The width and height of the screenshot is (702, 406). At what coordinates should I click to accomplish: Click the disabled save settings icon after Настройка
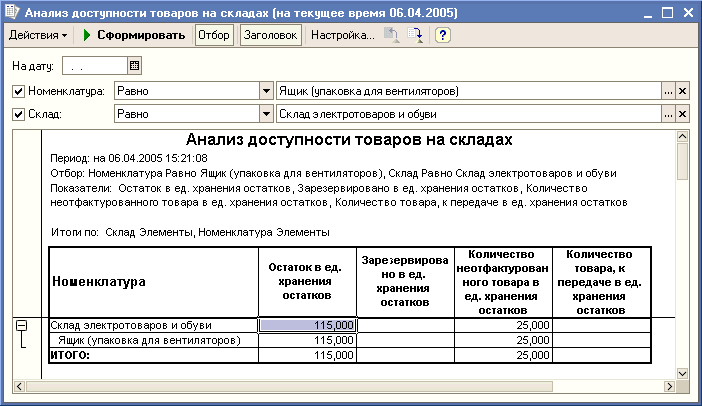click(392, 36)
